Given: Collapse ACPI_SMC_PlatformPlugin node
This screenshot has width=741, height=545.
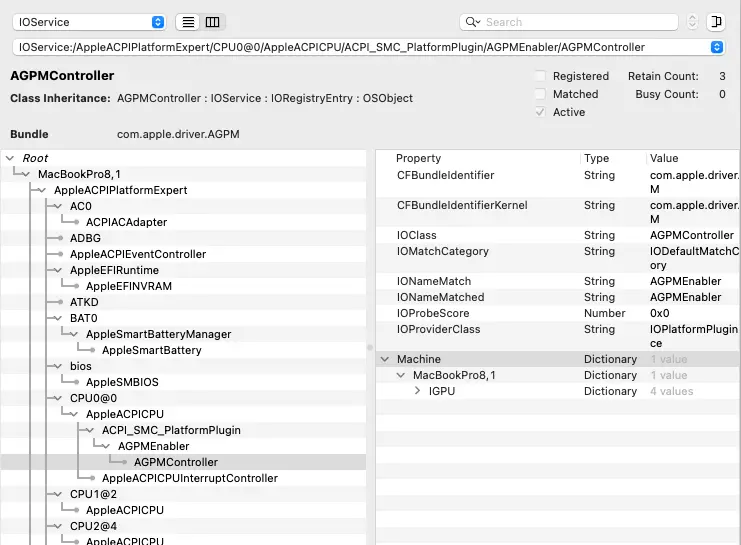Looking at the screenshot, I should [90, 430].
